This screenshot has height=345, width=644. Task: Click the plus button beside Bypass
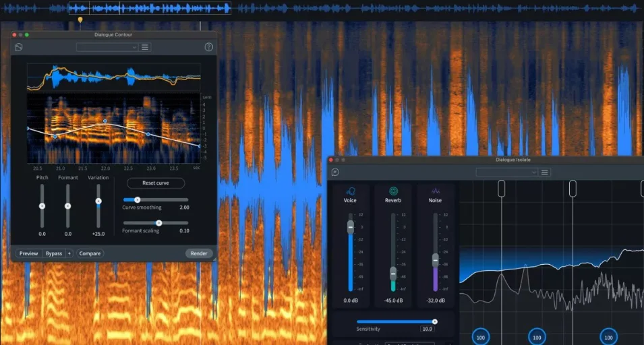tap(69, 253)
